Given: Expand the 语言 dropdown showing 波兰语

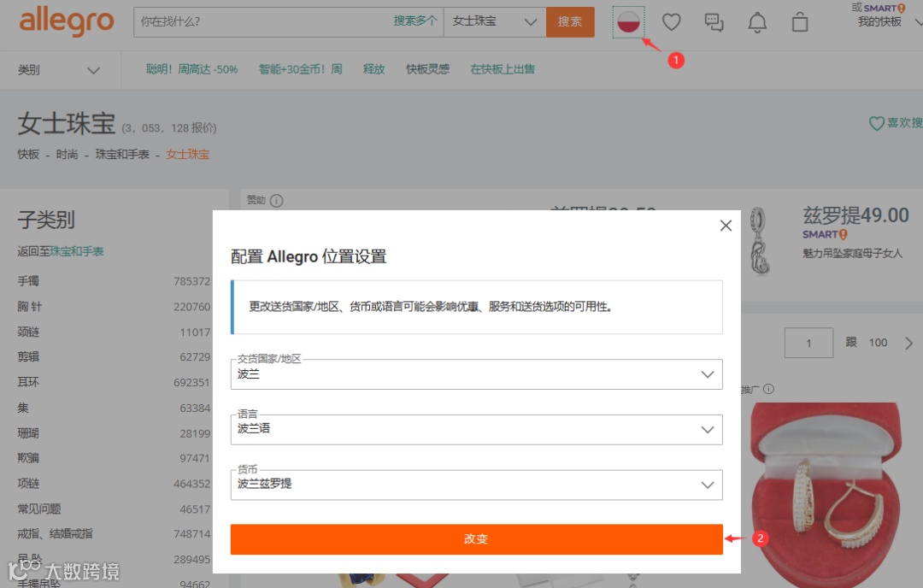Looking at the screenshot, I should pyautogui.click(x=476, y=430).
